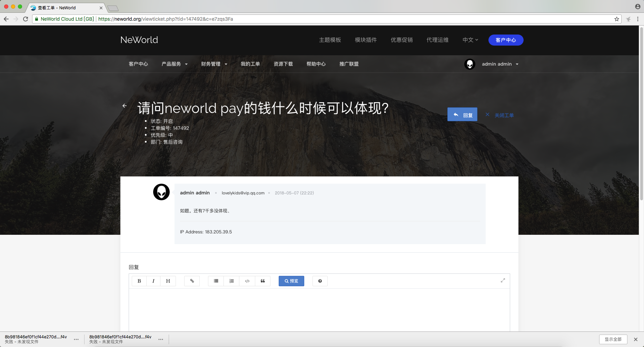644x347 pixels.
Task: Open the editor help question mark
Action: coord(320,281)
